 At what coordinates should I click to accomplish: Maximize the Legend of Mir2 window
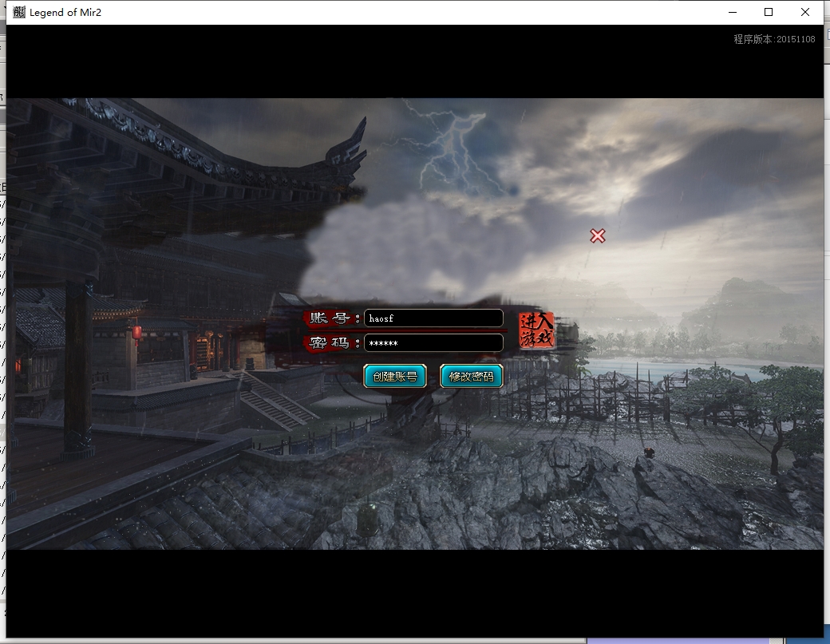769,12
